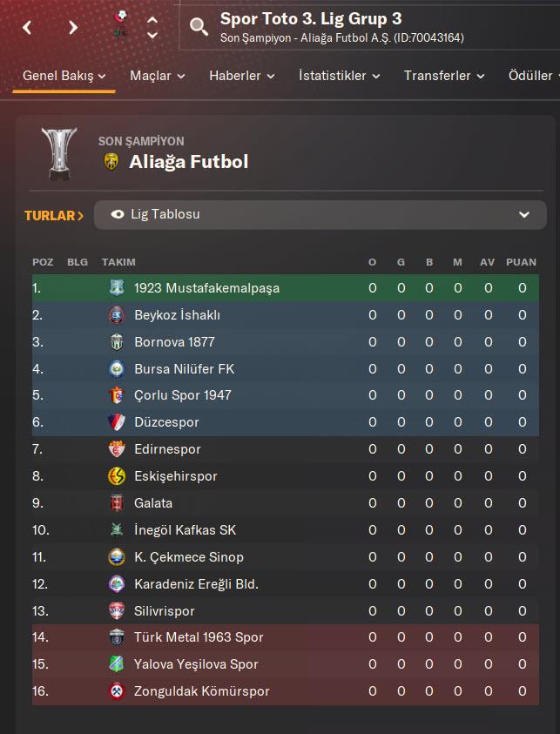
Task: Click the Galata club badge
Action: pyautogui.click(x=117, y=503)
